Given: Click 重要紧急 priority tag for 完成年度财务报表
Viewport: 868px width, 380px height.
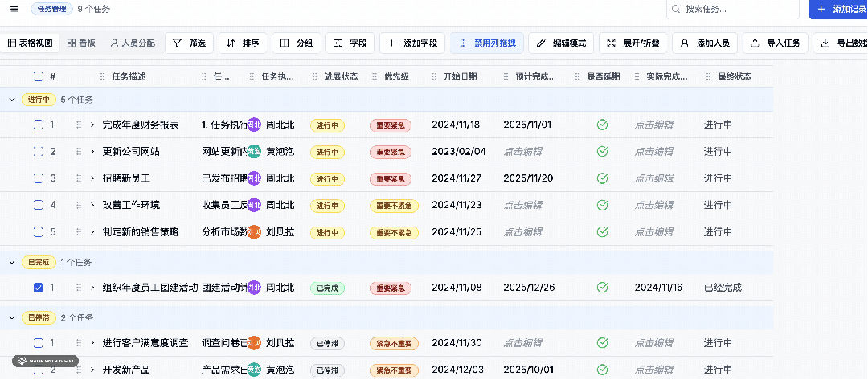Looking at the screenshot, I should (391, 125).
